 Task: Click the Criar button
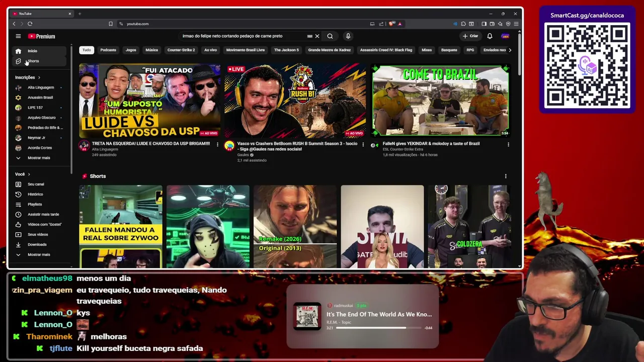click(470, 36)
